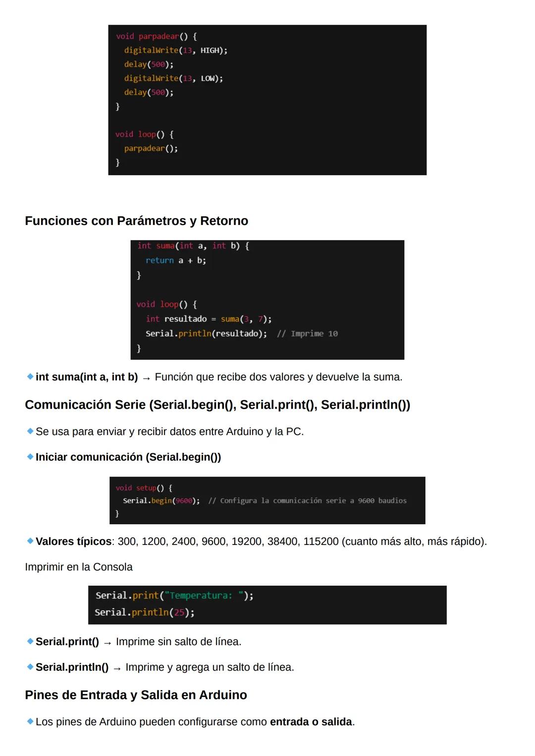Click the parpadear() function code block

coord(267,100)
